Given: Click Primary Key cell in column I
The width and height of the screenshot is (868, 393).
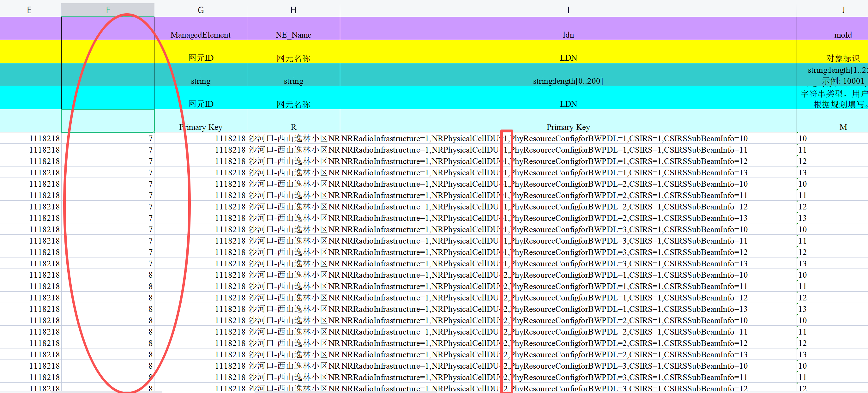Looking at the screenshot, I should [568, 127].
